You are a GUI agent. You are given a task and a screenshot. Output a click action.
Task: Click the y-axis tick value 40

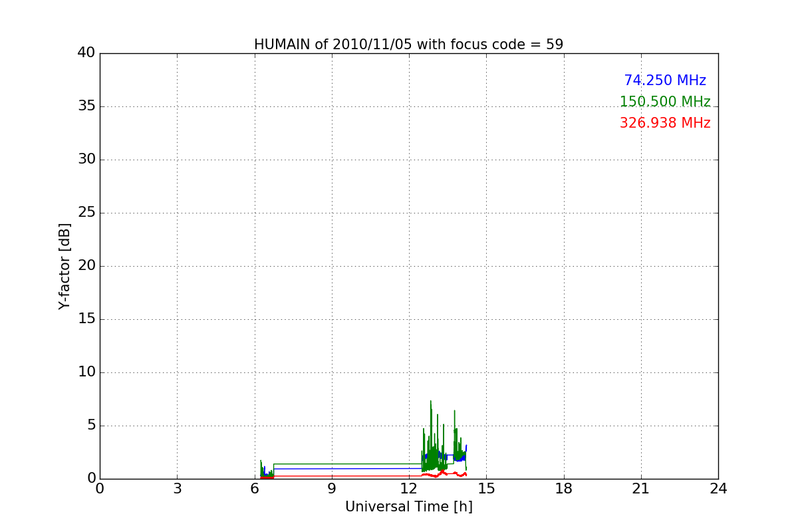pyautogui.click(x=86, y=53)
